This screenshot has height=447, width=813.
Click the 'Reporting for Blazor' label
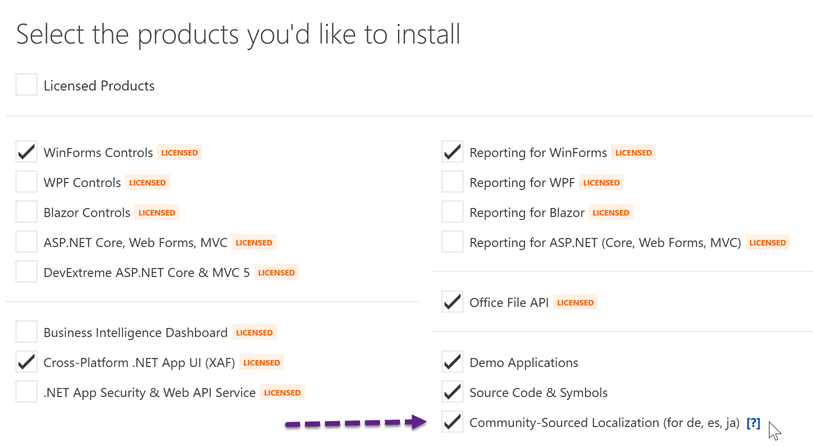point(527,213)
